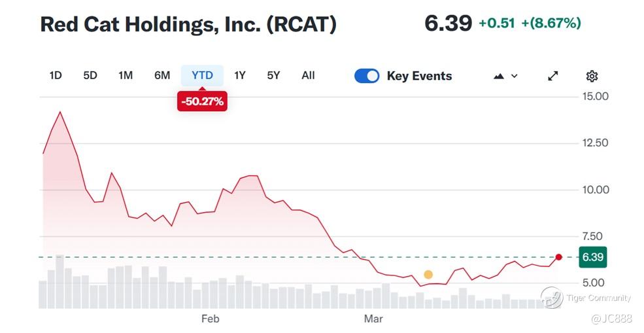Image resolution: width=644 pixels, height=333 pixels.
Task: Click the Key Events label text
Action: [x=419, y=76]
